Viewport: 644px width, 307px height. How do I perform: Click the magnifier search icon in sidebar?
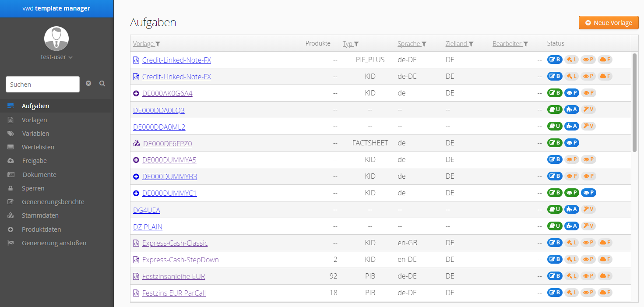tap(102, 84)
